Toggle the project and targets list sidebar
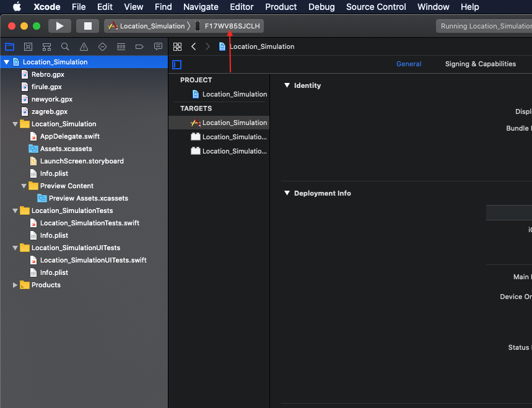The width and height of the screenshot is (532, 408). click(177, 64)
